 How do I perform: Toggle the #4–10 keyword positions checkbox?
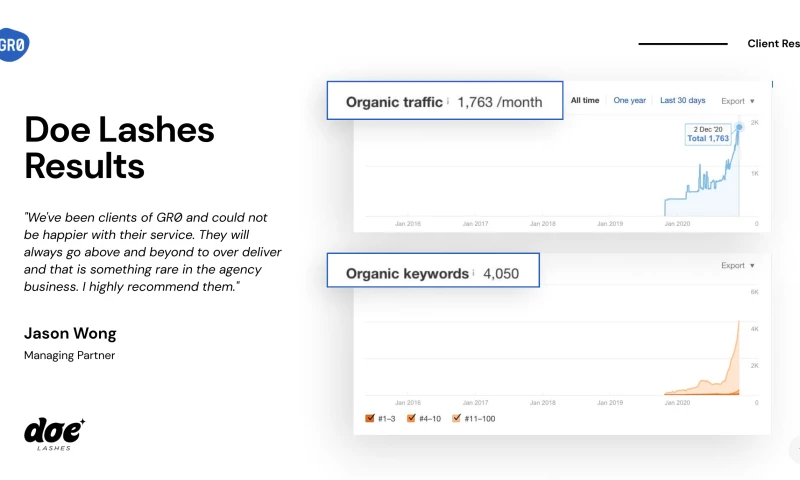411,418
